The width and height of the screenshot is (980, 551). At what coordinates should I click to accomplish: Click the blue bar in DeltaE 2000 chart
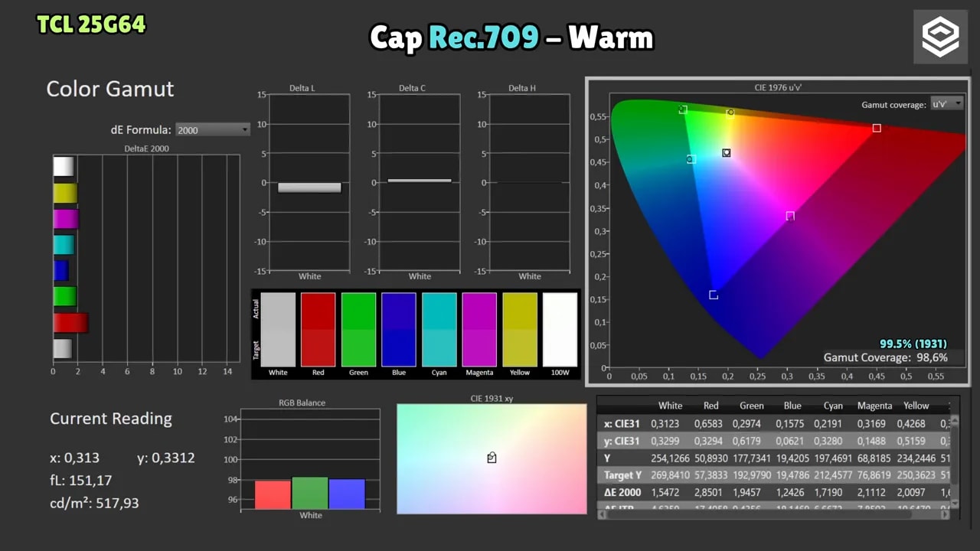click(x=61, y=271)
